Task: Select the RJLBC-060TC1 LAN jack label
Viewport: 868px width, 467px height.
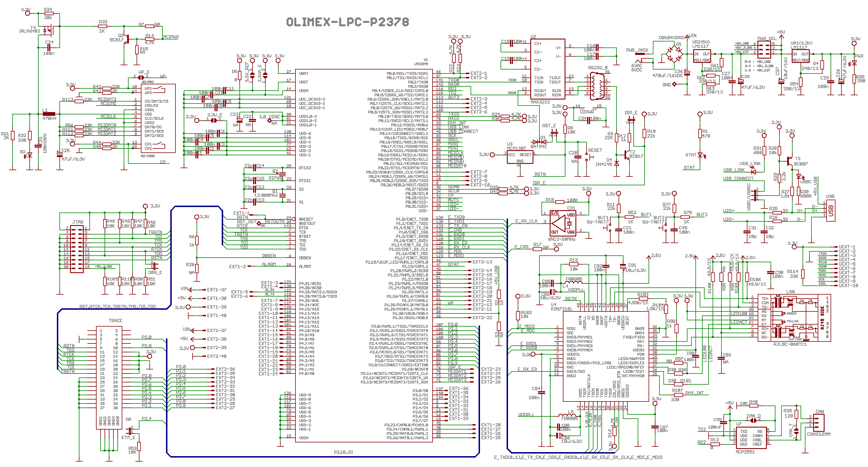Action: 790,344
